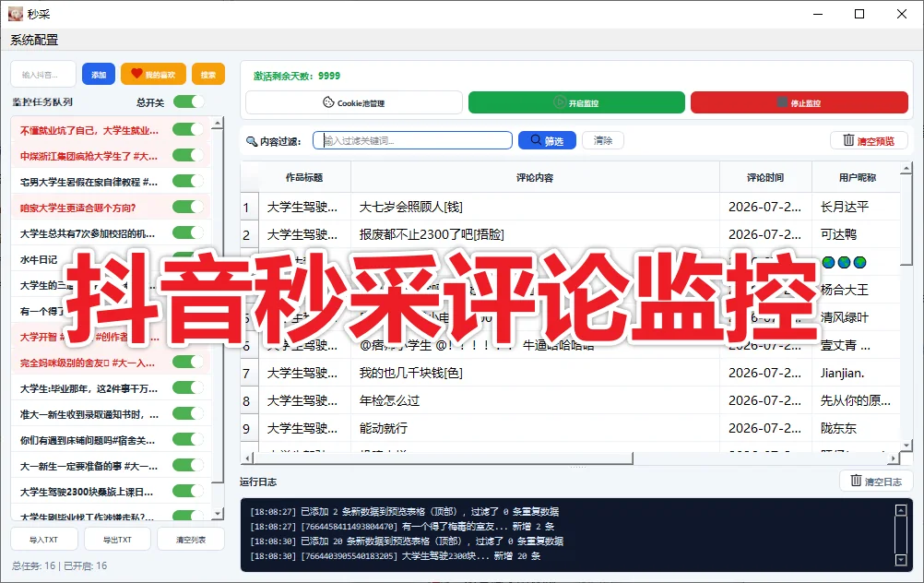This screenshot has width=924, height=583.
Task: Select nickname cell 陇东东
Action: coord(857,429)
